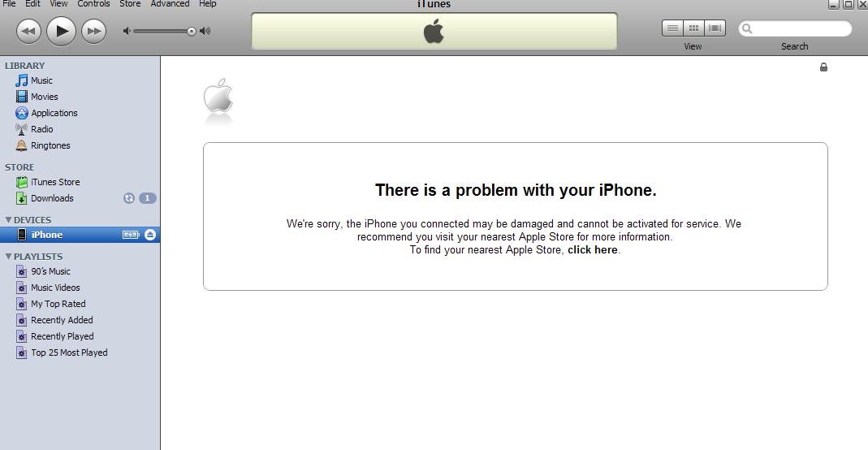868x450 pixels.
Task: Open the Controls menu
Action: pyautogui.click(x=93, y=4)
